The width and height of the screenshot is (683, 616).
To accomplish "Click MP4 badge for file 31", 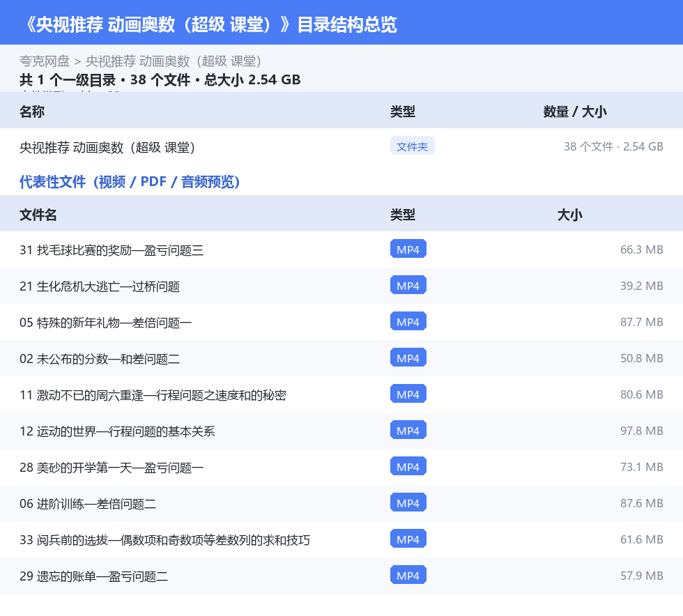I will pos(408,249).
